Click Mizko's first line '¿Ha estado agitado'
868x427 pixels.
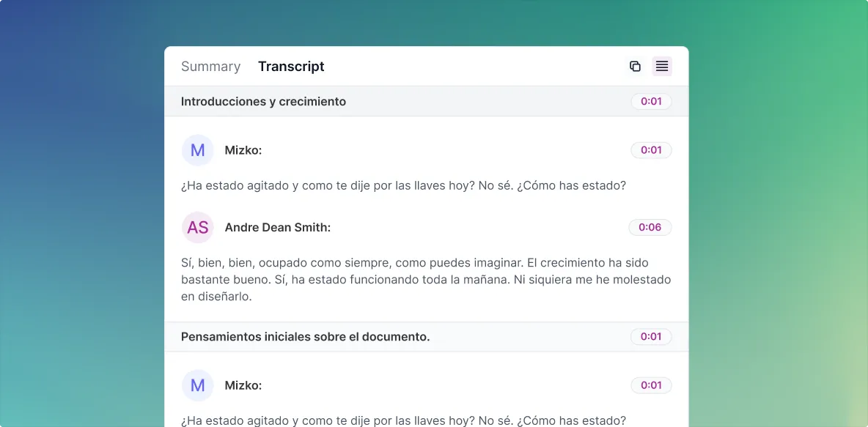403,185
